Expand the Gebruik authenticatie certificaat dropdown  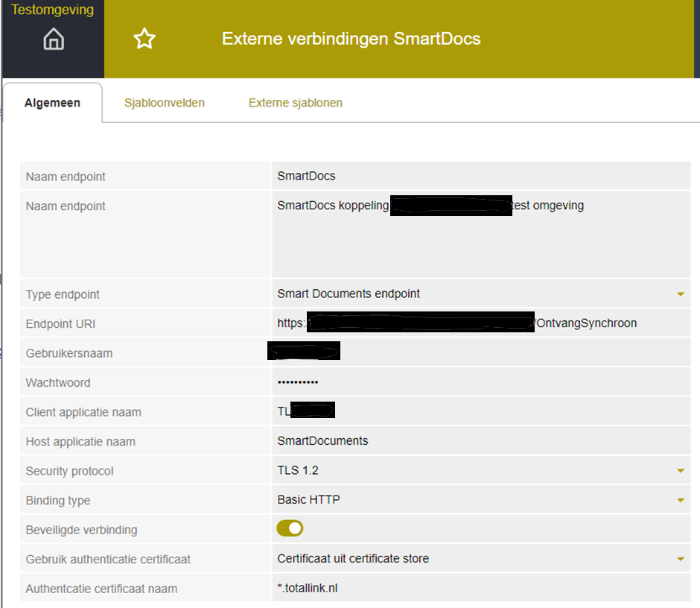click(x=481, y=559)
